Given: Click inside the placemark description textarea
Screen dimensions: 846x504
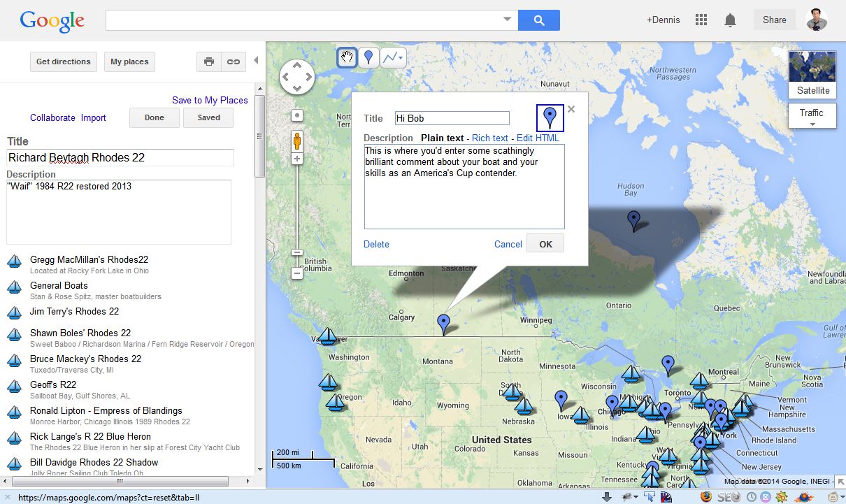Looking at the screenshot, I should tap(464, 187).
